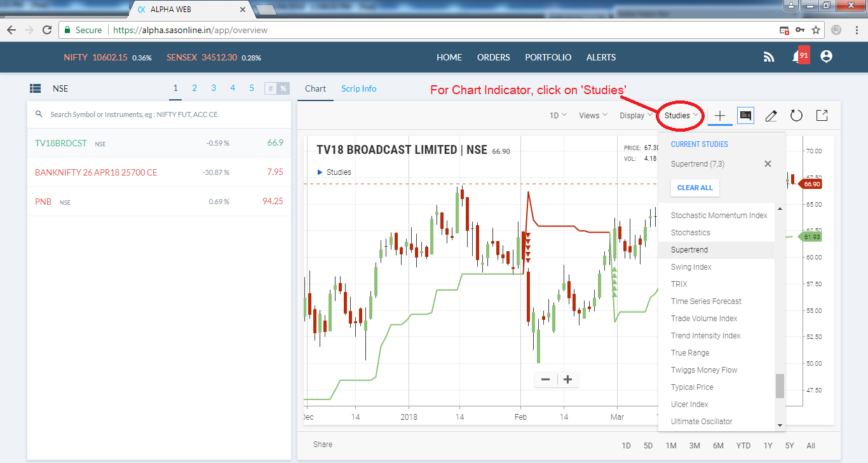The height and width of the screenshot is (463, 868).
Task: Click the Share link below chart
Action: tap(323, 445)
